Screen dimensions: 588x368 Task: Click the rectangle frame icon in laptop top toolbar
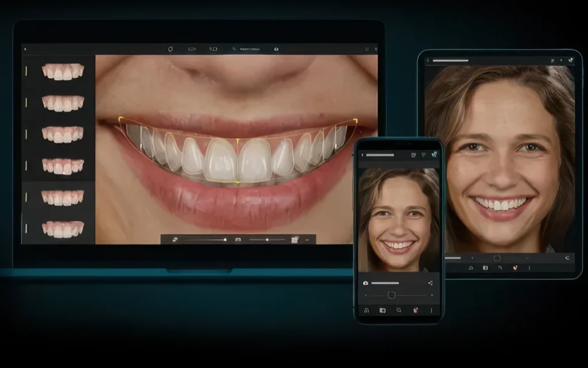coord(192,49)
